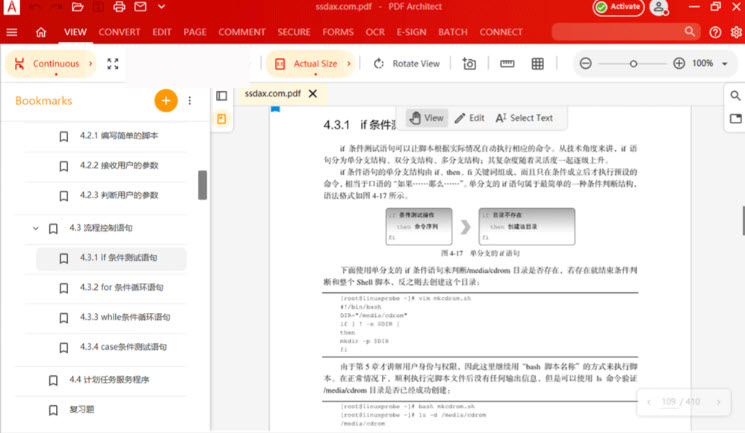Switch to the EDIT tab
Viewport: 745px width, 433px height.
162,32
